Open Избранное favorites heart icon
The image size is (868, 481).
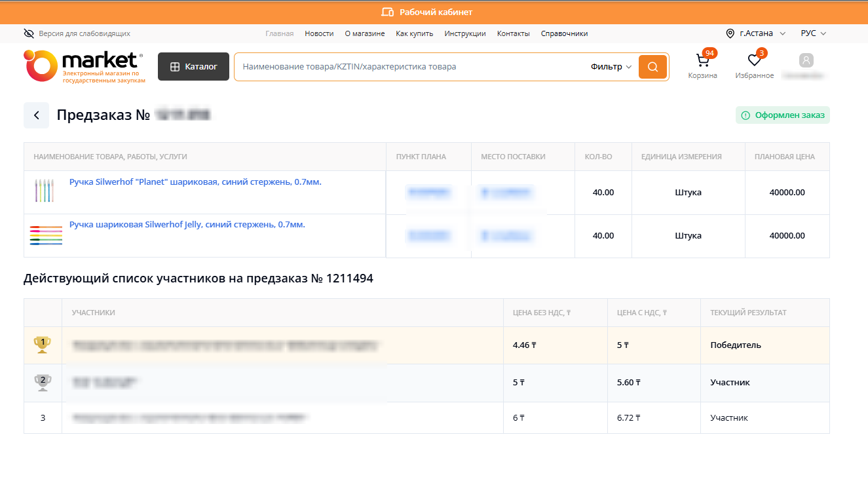[x=755, y=62]
